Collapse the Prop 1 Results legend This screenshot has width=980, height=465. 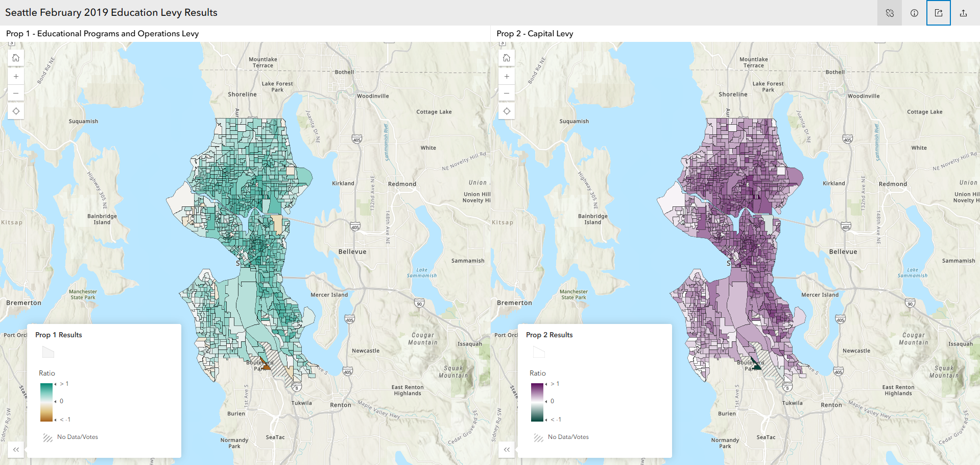click(x=16, y=450)
